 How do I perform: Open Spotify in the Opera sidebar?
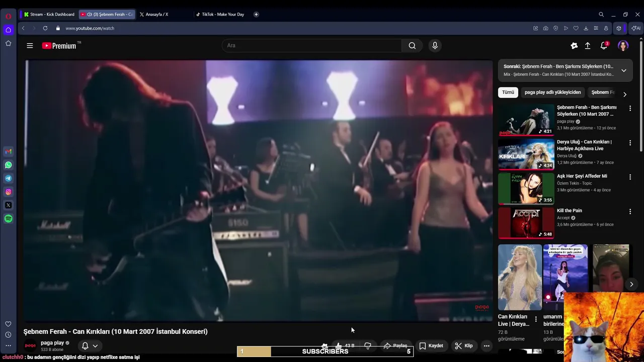pos(8,219)
